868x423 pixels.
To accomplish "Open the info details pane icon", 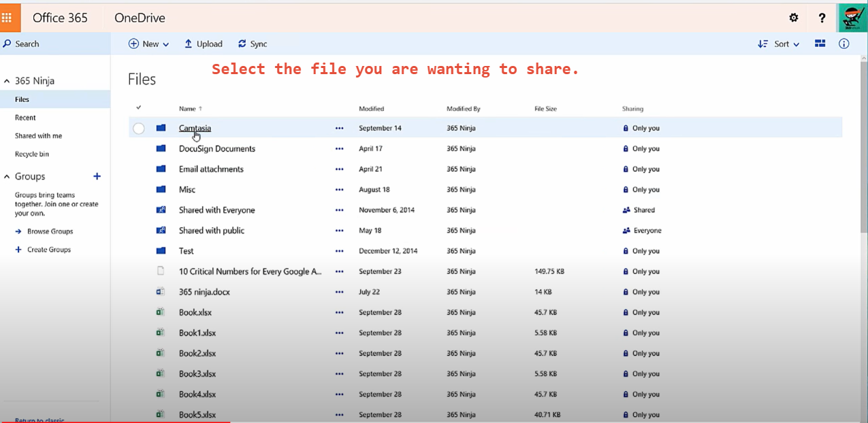I will click(844, 44).
